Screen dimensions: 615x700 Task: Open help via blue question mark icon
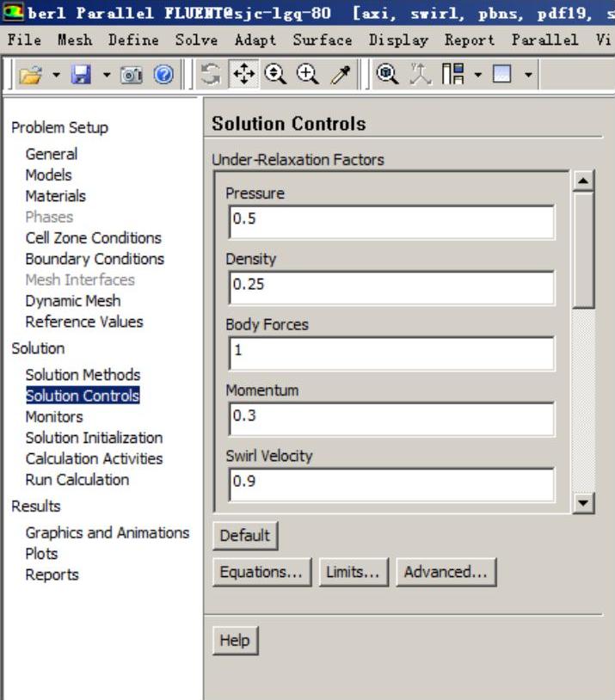point(163,77)
